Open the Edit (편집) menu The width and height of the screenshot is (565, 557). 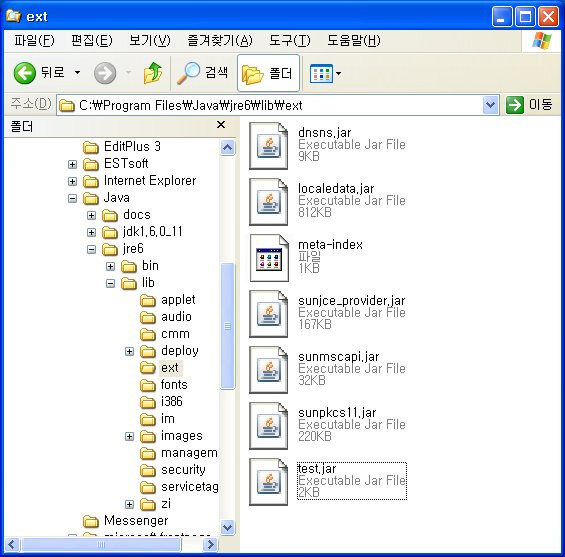point(92,40)
